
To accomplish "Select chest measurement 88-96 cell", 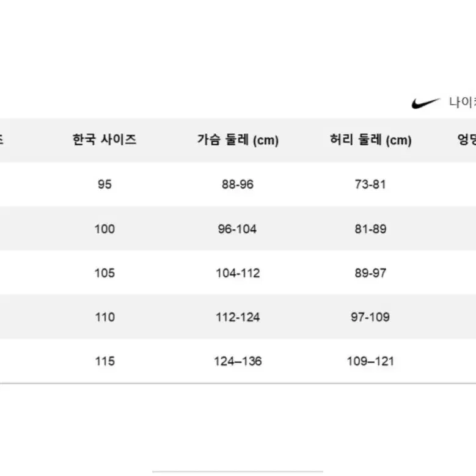I will [x=238, y=185].
